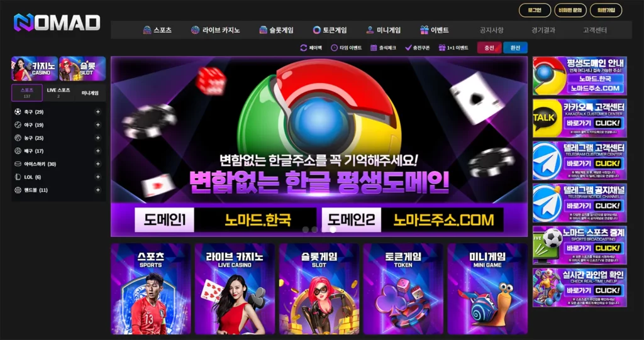The height and width of the screenshot is (340, 644).
Task: Click the volleyball icon beside 배구
Action: (18, 151)
